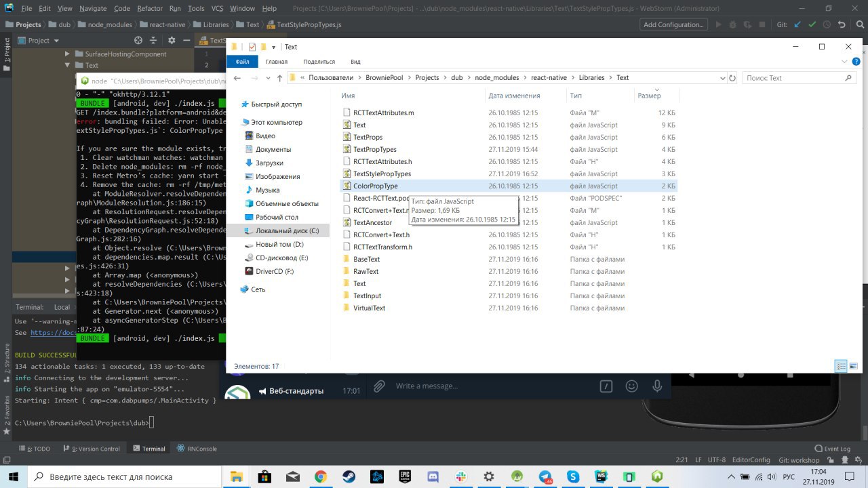Open Slack from the taskbar
868x488 pixels.
(460, 476)
